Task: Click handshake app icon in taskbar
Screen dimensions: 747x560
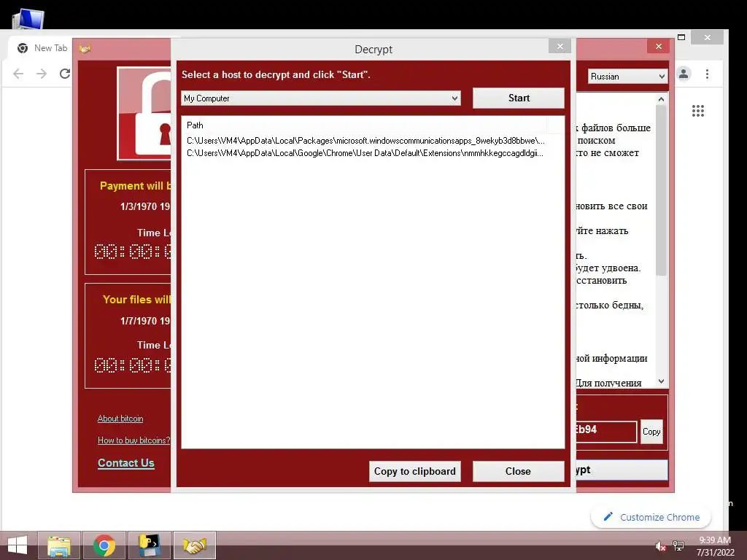Action: (x=194, y=545)
